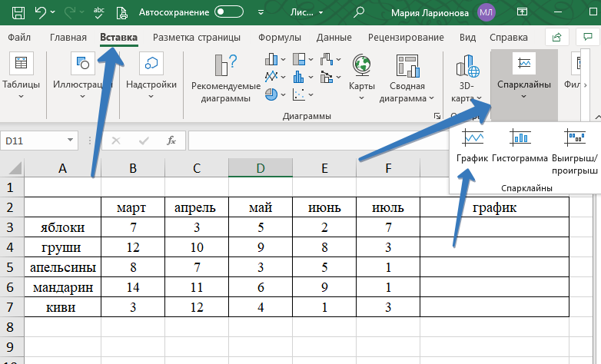Screen dimensions: 601x364
Task: Select row 5 header
Action: click(10, 266)
